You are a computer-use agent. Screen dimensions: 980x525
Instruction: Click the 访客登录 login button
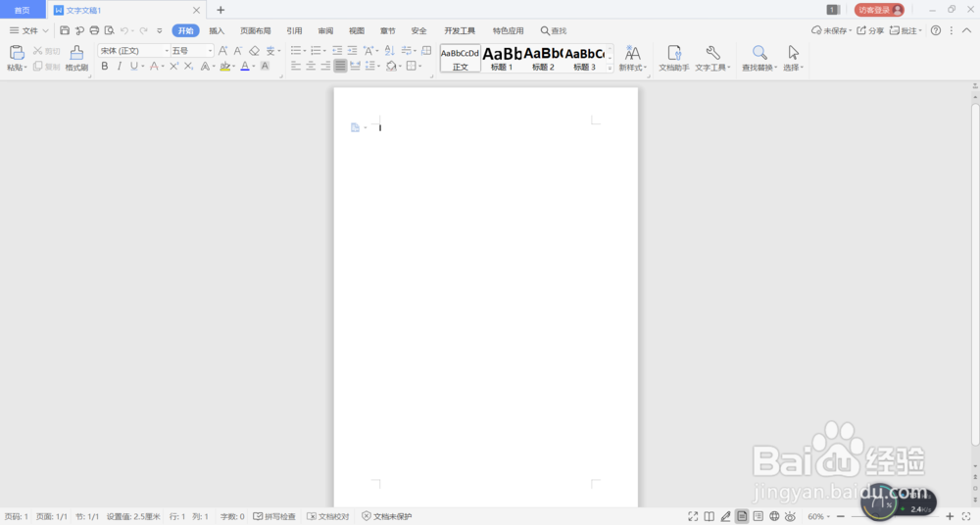[879, 10]
